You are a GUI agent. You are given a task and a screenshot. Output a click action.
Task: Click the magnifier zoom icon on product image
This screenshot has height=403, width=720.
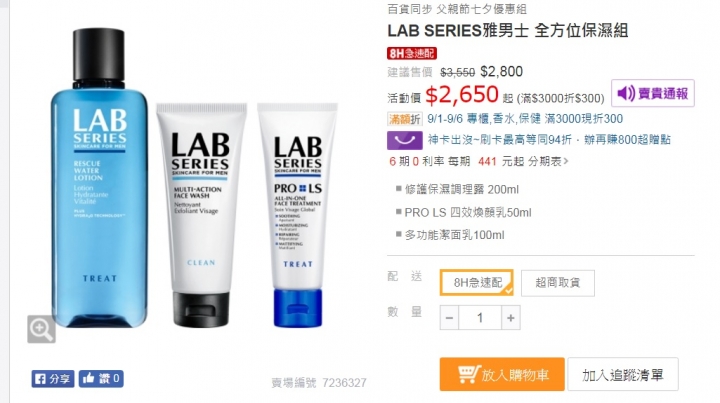(x=41, y=329)
